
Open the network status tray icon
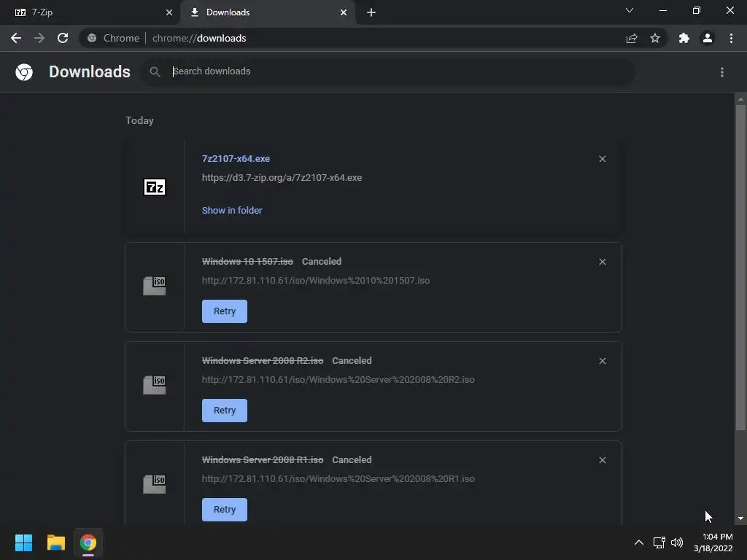tap(659, 542)
